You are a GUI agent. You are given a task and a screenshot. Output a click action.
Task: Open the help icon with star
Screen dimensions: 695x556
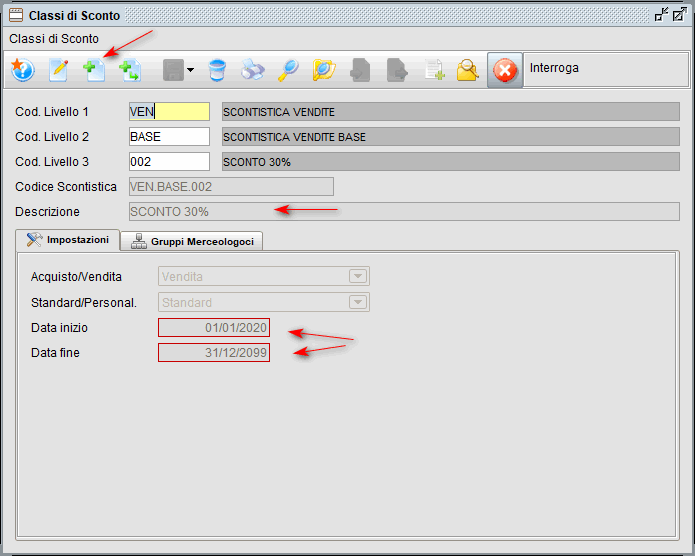click(x=23, y=70)
